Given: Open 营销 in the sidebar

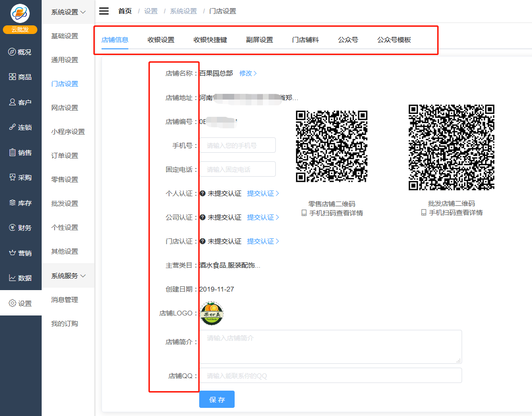Looking at the screenshot, I should [20, 253].
